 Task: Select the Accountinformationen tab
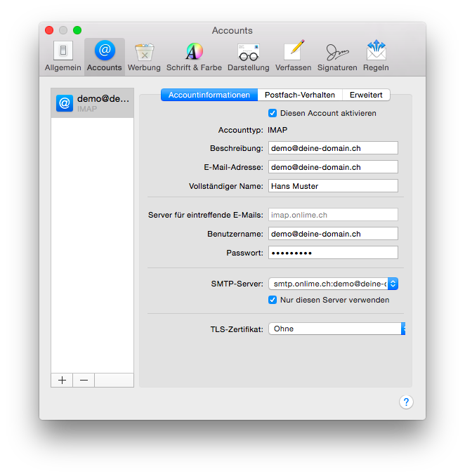(x=209, y=95)
